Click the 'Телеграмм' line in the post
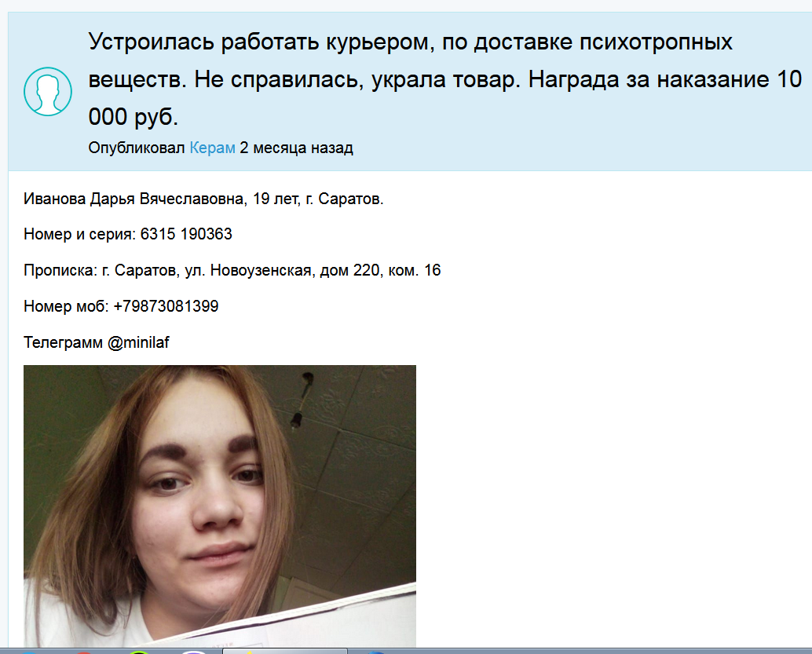Screen dimensions: 812x654 pos(97,342)
